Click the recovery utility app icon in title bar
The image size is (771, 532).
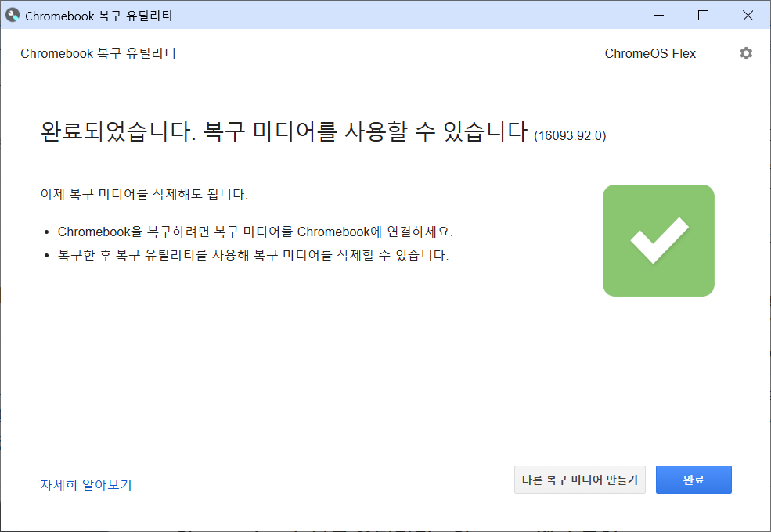13,15
